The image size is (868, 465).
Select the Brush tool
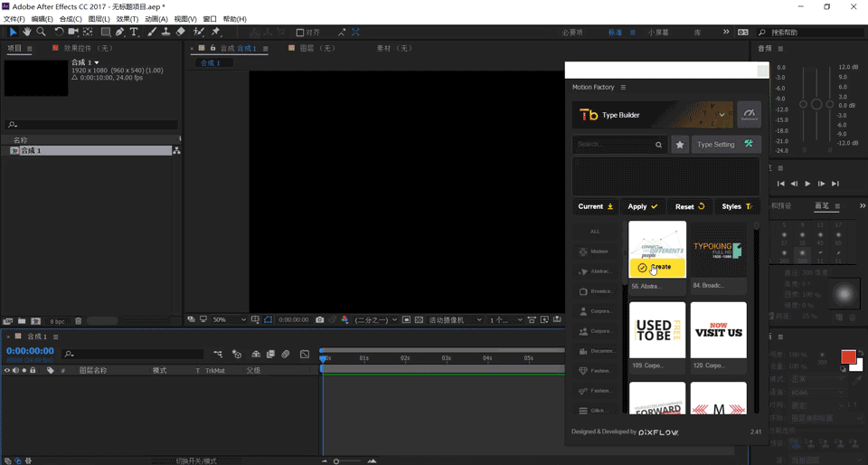(152, 32)
